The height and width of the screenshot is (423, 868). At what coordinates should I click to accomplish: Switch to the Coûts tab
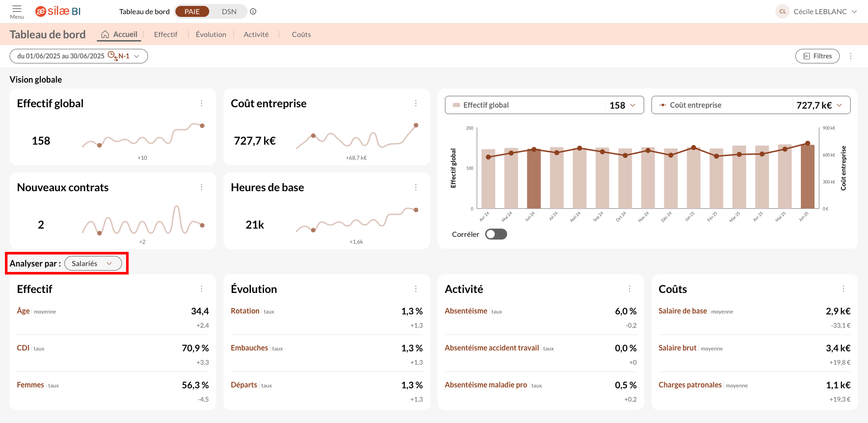(301, 35)
